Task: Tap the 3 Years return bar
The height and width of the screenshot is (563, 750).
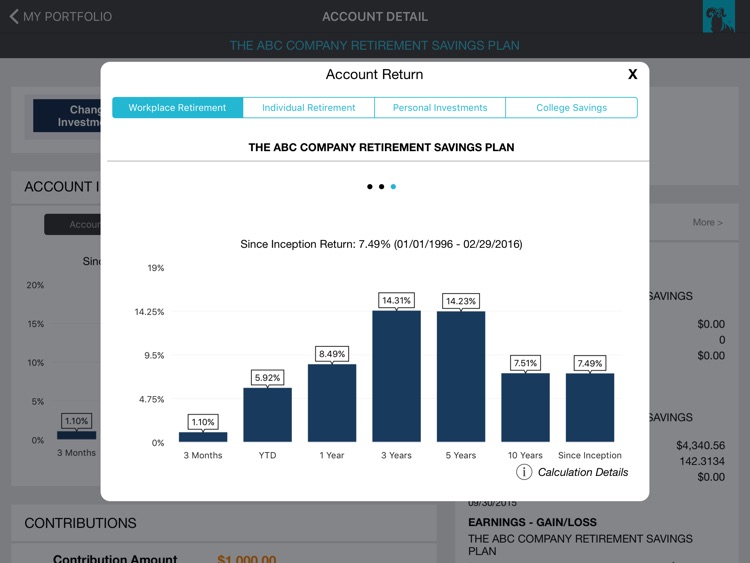Action: pyautogui.click(x=397, y=376)
